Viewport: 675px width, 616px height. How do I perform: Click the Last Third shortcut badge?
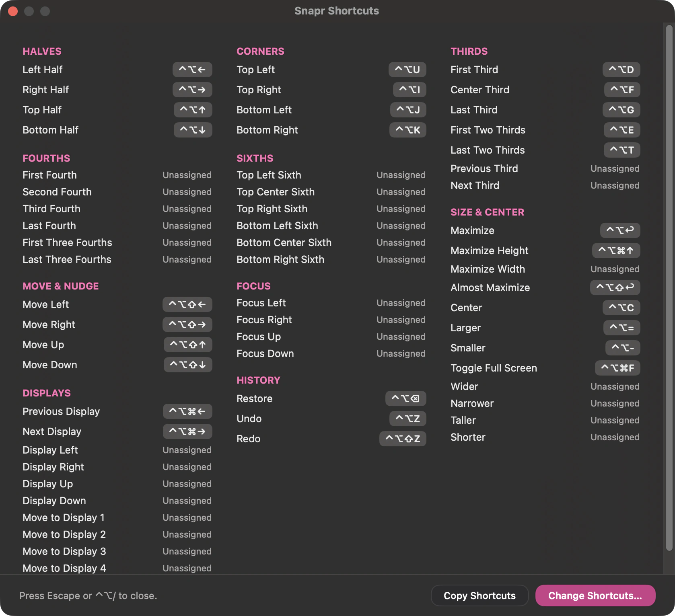click(x=621, y=110)
